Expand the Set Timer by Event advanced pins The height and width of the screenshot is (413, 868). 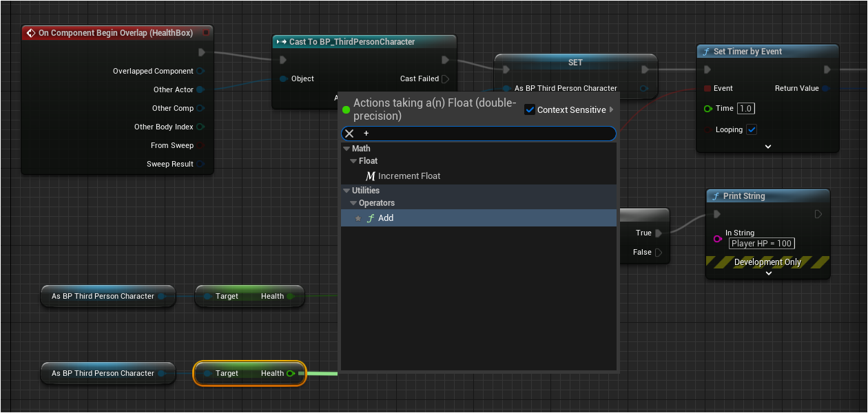[768, 147]
